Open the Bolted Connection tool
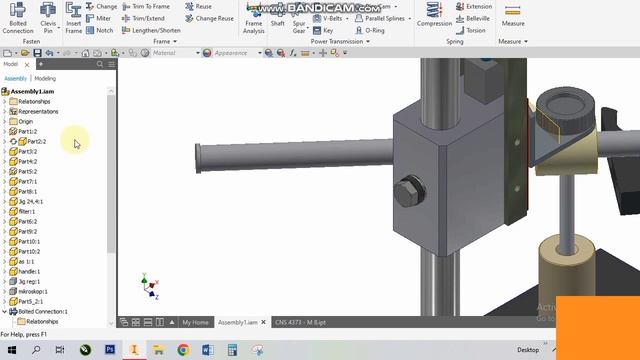This screenshot has height=360, width=640. pyautogui.click(x=18, y=18)
